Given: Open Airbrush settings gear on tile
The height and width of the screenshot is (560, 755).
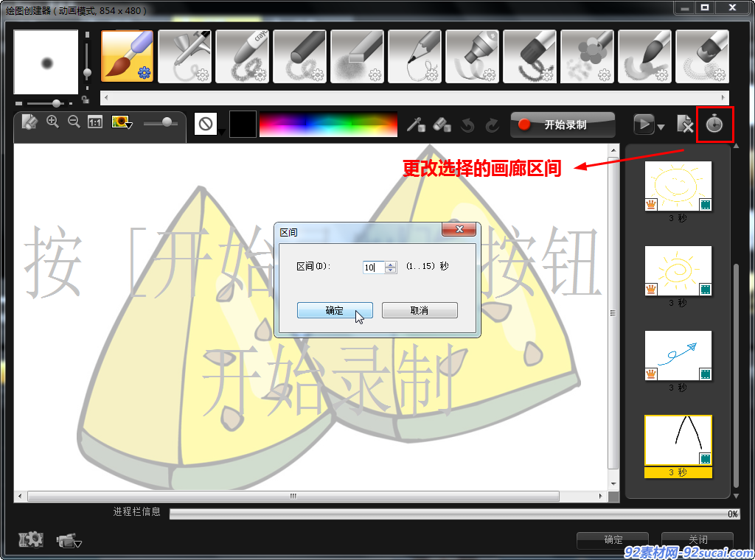Looking at the screenshot, I should pos(202,74).
